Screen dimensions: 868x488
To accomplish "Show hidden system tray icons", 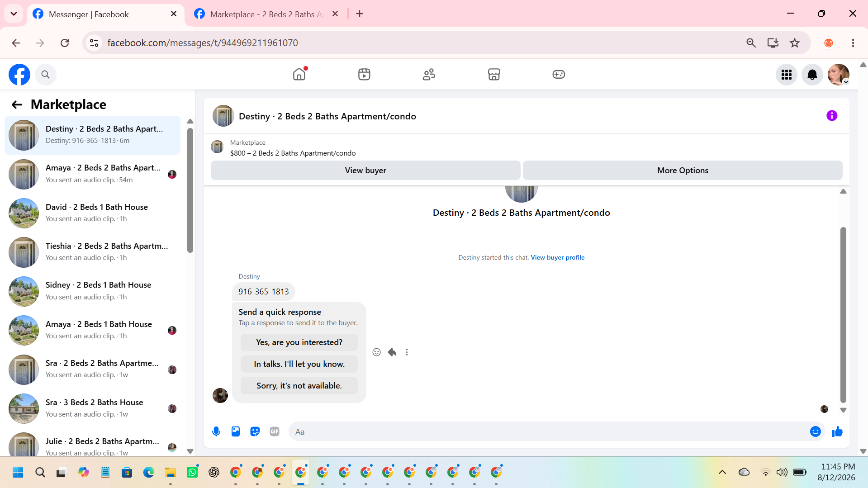I will tap(722, 472).
